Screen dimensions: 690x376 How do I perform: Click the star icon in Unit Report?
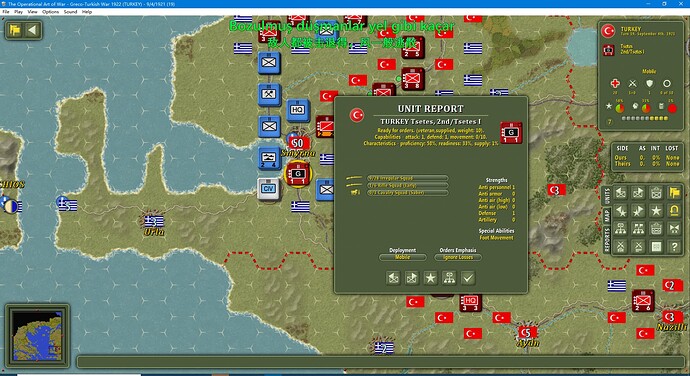tap(430, 278)
